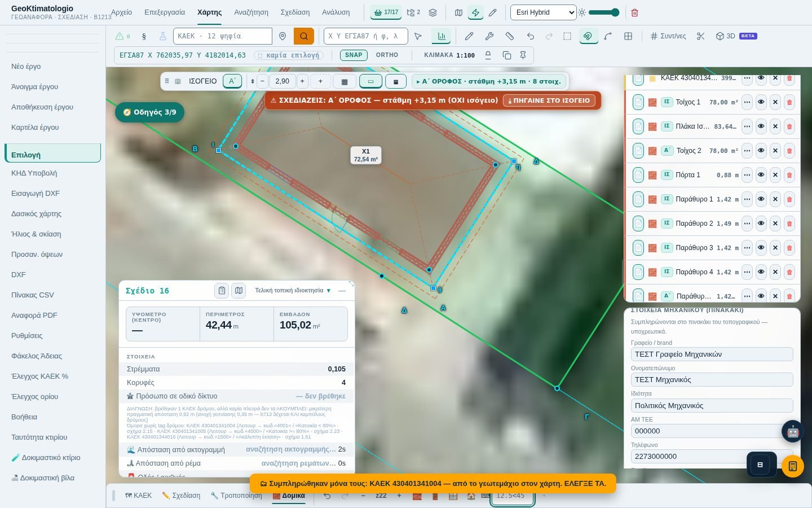
Task: Open the Ανάλυση menu
Action: pyautogui.click(x=336, y=12)
